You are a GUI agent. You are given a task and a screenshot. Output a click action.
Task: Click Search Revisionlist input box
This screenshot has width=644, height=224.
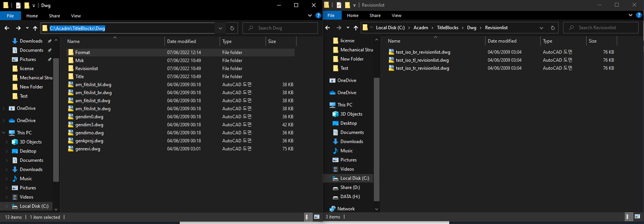click(601, 28)
